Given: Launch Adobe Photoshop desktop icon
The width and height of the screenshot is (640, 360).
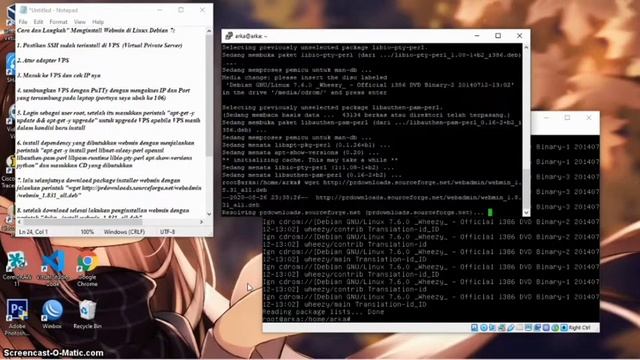Looking at the screenshot, I should click(17, 316).
